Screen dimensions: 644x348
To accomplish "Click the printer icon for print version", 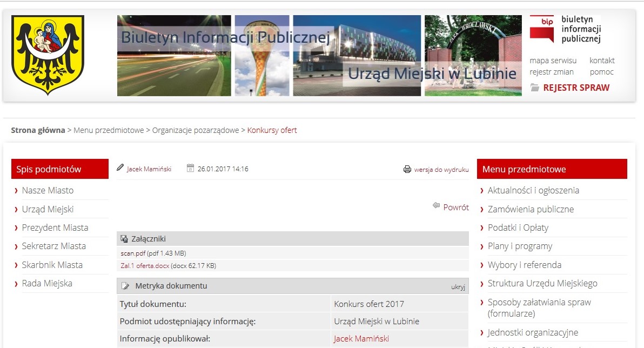I will pyautogui.click(x=407, y=169).
